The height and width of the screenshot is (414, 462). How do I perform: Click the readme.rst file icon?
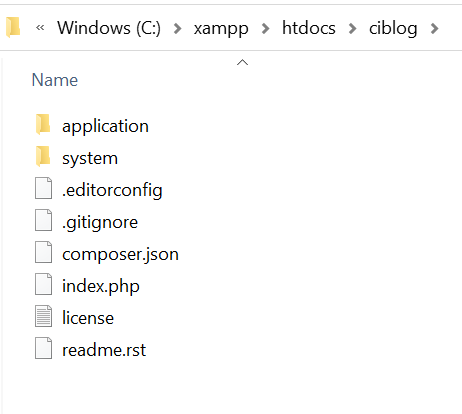(x=43, y=348)
